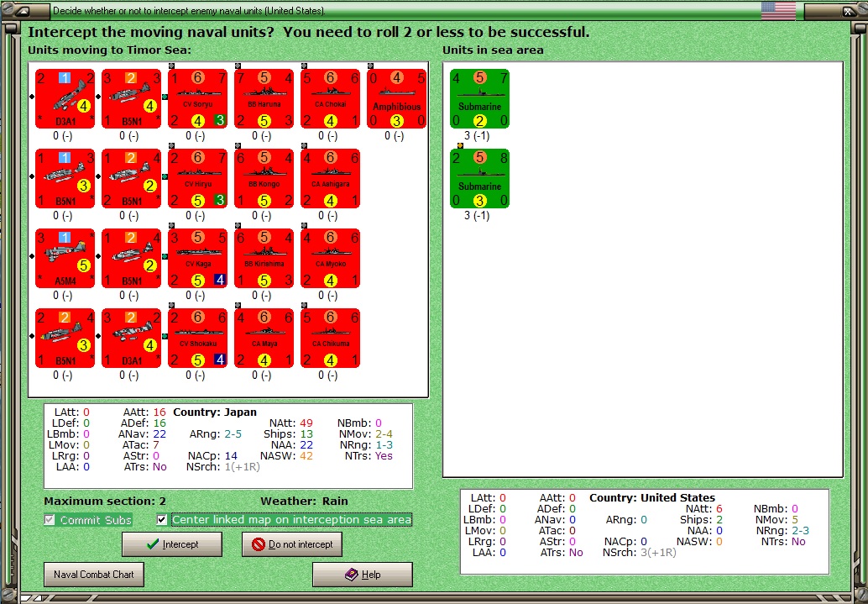
Task: Select the CA Chokai cruiser unit
Action: (331, 98)
